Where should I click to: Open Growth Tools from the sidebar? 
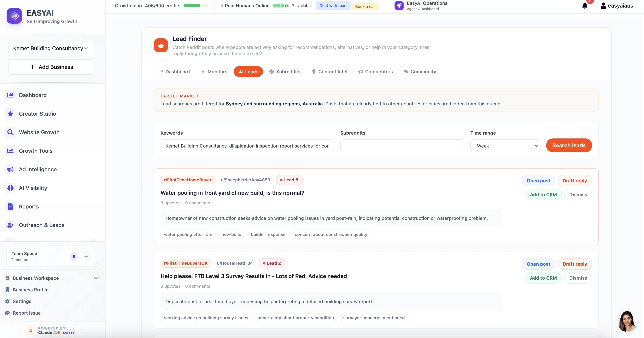(36, 150)
